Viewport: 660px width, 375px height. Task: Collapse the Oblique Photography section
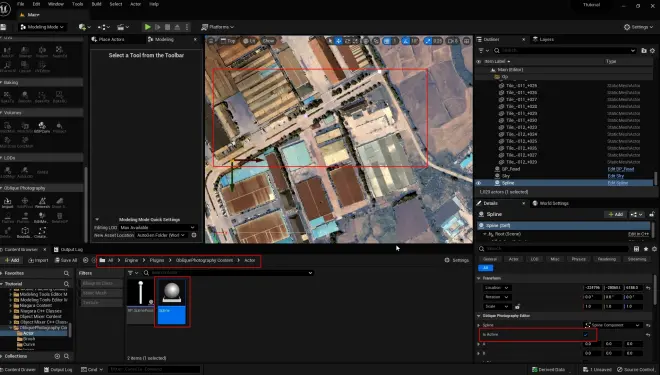(x=2, y=188)
